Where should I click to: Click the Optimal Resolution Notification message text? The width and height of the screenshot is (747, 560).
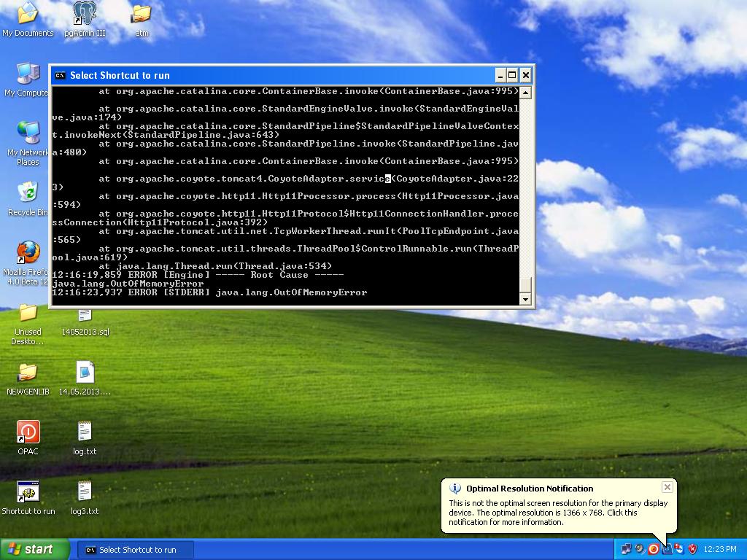(x=558, y=513)
